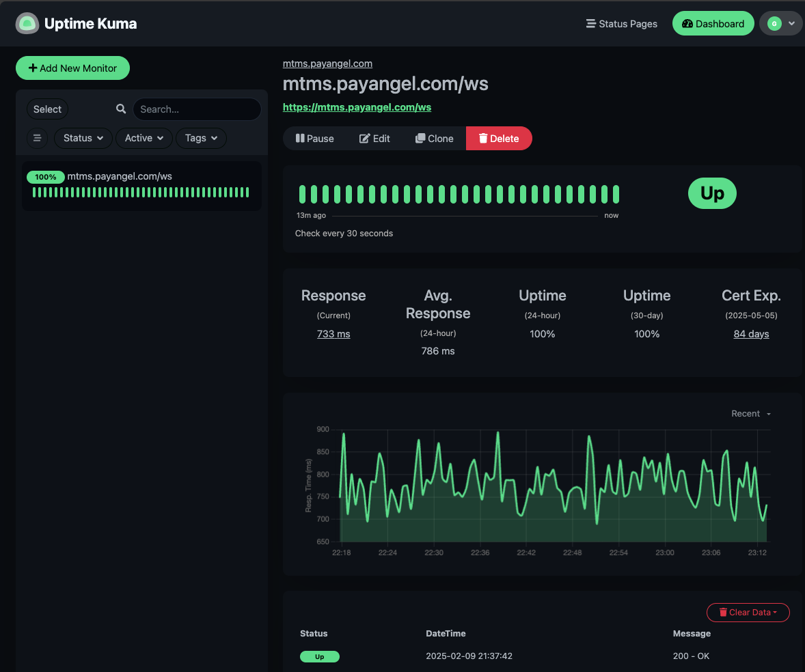
Task: Pause the monitor
Action: [315, 139]
